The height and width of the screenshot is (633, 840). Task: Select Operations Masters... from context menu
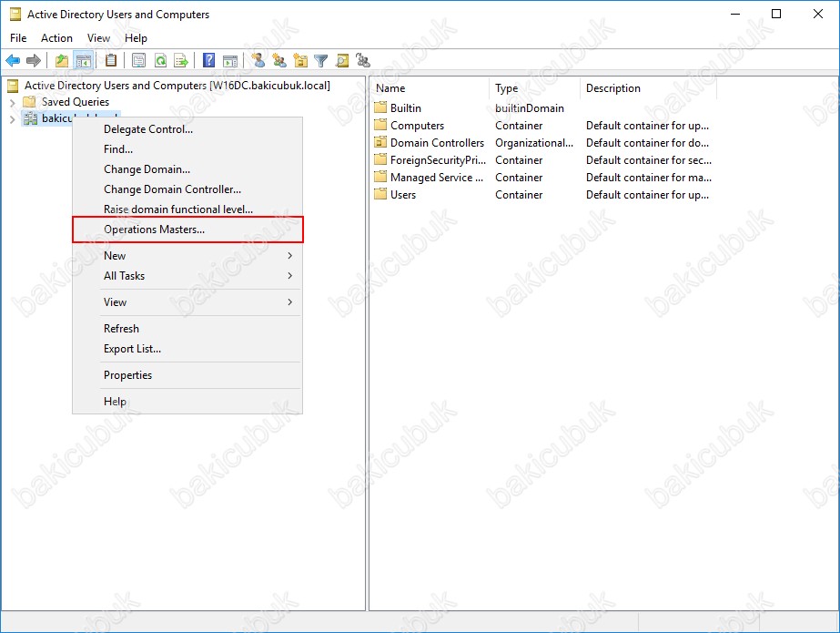pos(187,230)
